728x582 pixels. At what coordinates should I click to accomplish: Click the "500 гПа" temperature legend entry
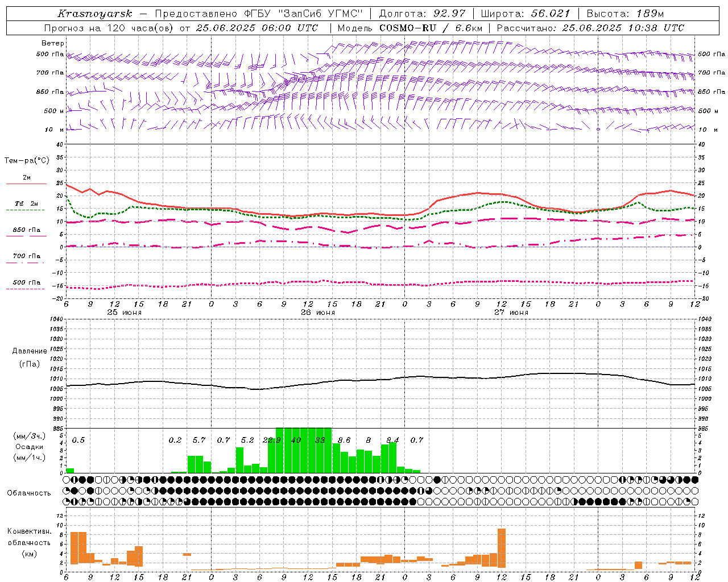[26, 282]
